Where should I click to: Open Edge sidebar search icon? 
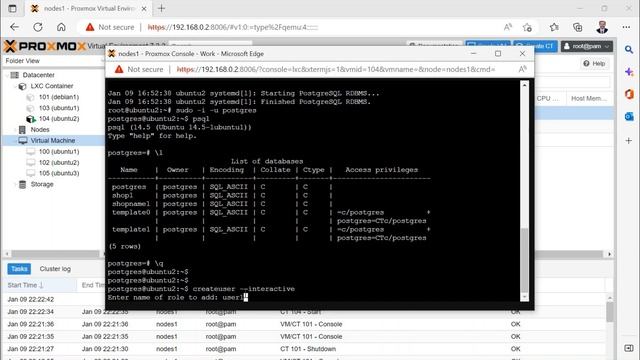(629, 49)
